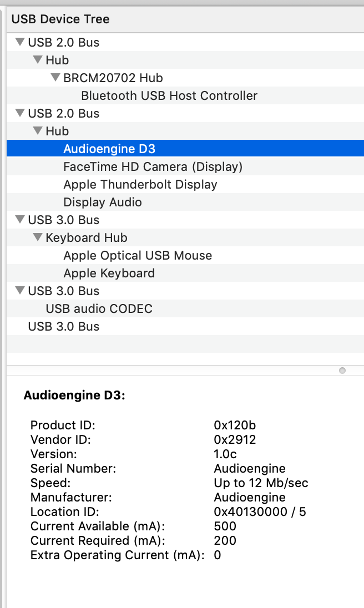Collapse the BRCM20702 Hub disclosure triangle
Image resolution: width=364 pixels, height=608 pixels.
click(x=55, y=78)
